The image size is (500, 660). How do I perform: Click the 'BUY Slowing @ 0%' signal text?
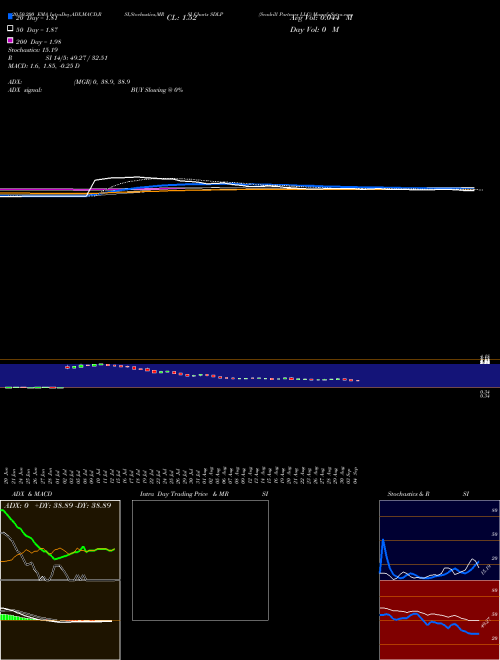click(157, 90)
